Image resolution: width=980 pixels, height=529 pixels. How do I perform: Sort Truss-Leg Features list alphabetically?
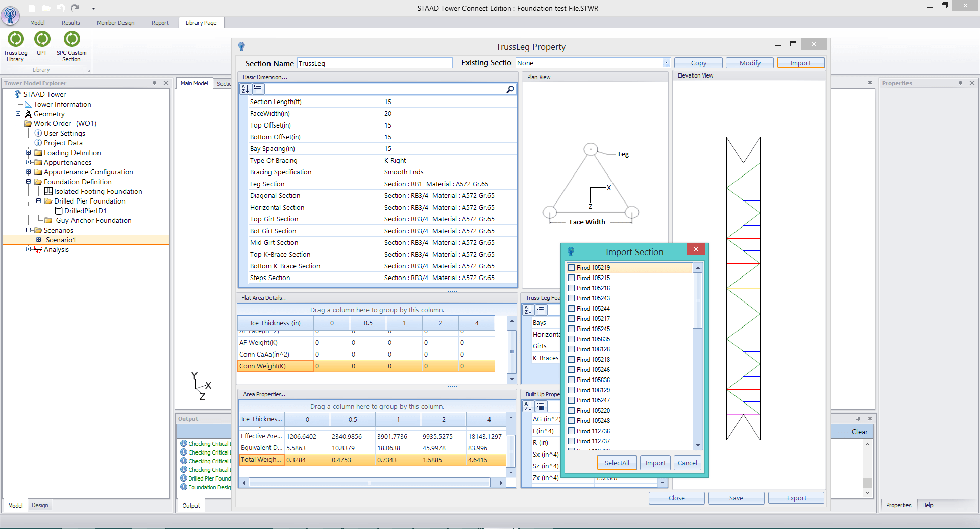(x=528, y=310)
